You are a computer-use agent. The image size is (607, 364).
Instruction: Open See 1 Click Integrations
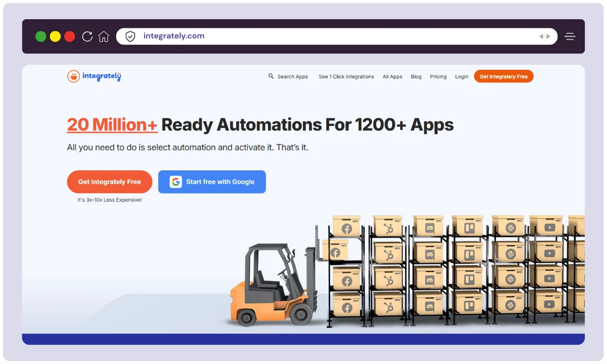(346, 77)
